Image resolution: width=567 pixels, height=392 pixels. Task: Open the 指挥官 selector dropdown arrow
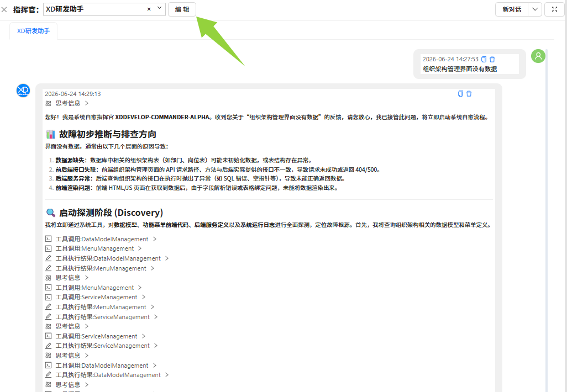(160, 9)
